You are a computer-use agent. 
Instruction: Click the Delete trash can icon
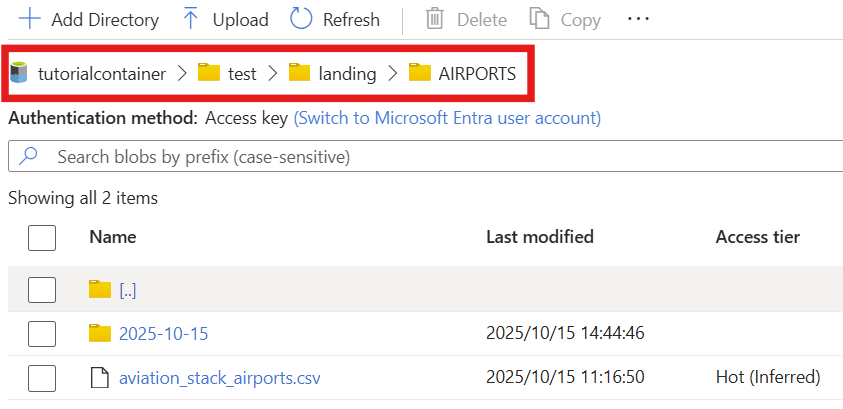[435, 19]
